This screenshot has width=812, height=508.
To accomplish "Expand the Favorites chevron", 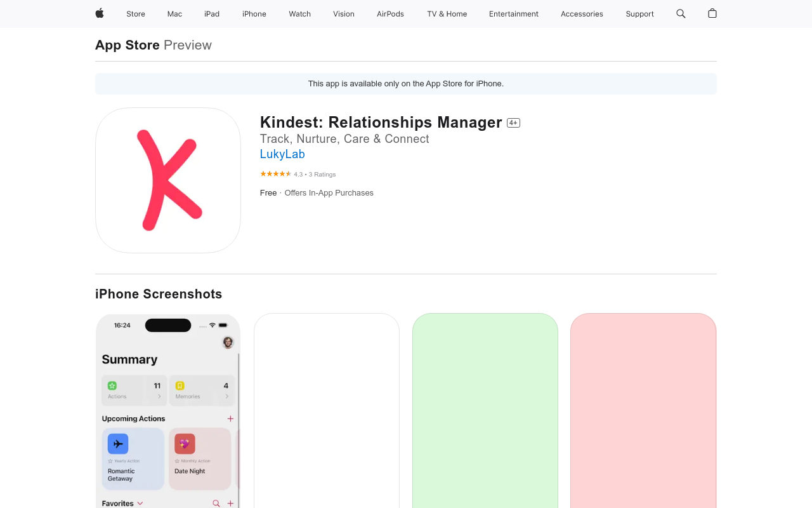I will (140, 503).
